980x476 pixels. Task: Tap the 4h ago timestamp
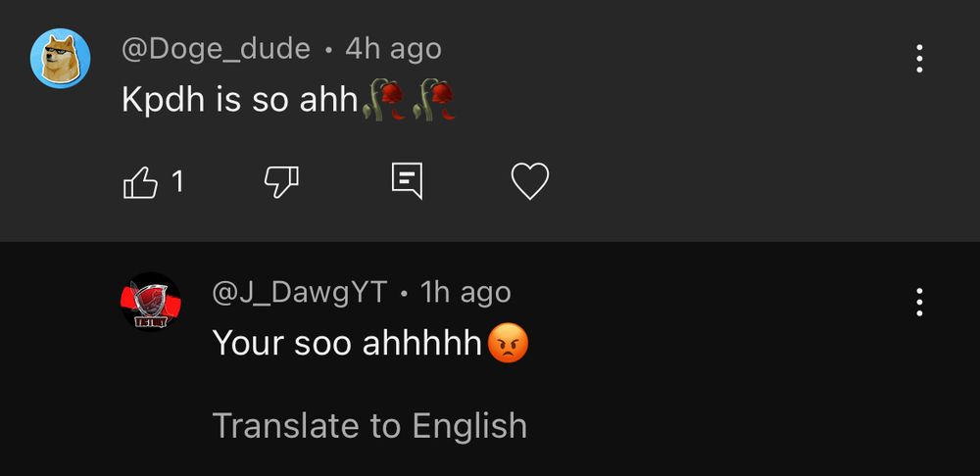click(393, 49)
